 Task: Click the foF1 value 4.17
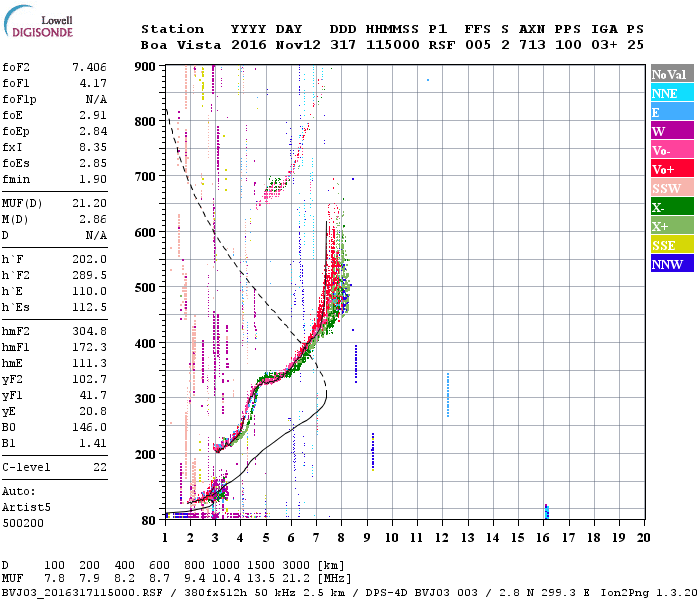93,83
